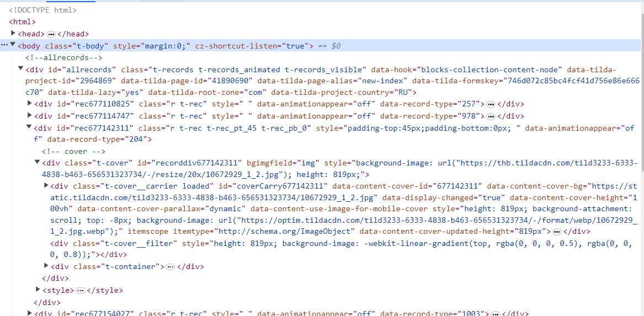The height and width of the screenshot is (316, 644).
Task: Expand the style element arrow
Action: [38, 290]
